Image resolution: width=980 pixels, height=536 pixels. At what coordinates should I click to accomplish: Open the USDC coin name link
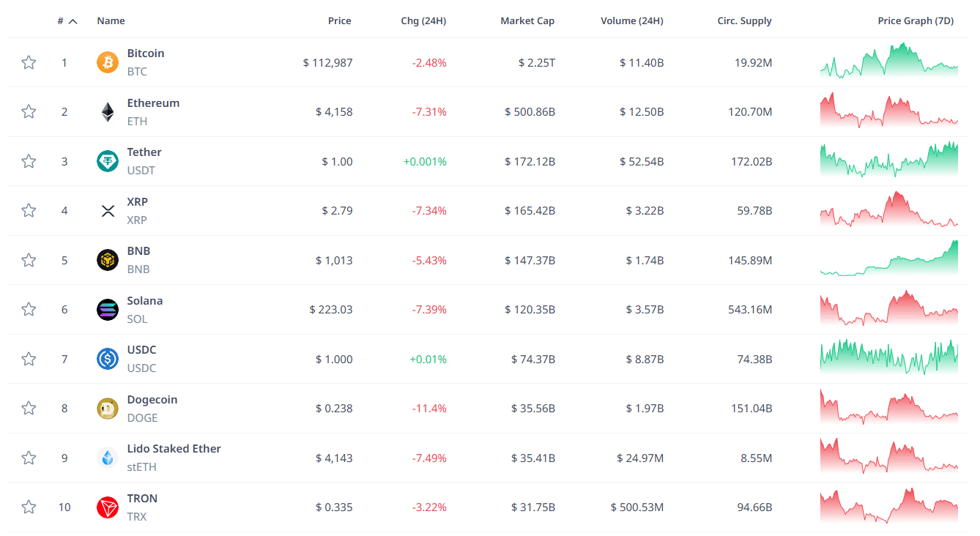pos(141,350)
